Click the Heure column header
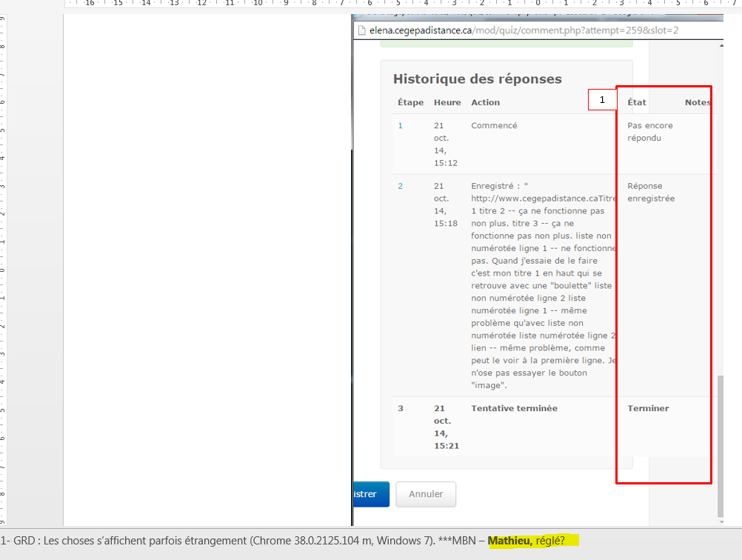This screenshot has height=560, width=742. click(x=447, y=102)
